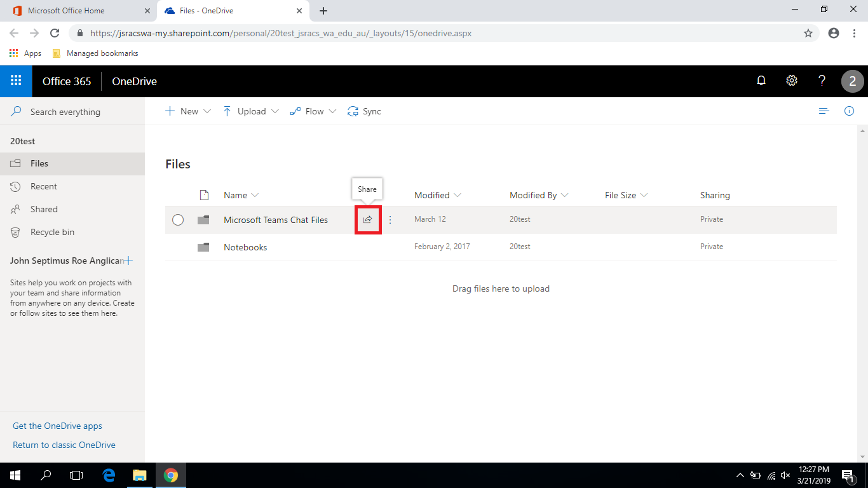Viewport: 868px width, 488px height.
Task: Show hidden system tray icons
Action: (740, 475)
